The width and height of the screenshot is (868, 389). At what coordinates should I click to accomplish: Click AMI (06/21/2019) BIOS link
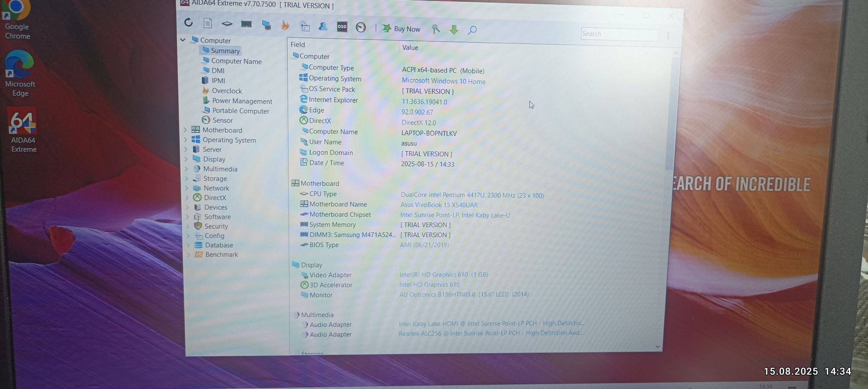(x=424, y=245)
